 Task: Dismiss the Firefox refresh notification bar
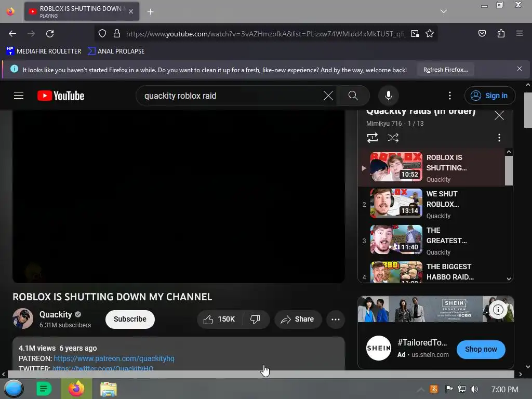coord(519,69)
